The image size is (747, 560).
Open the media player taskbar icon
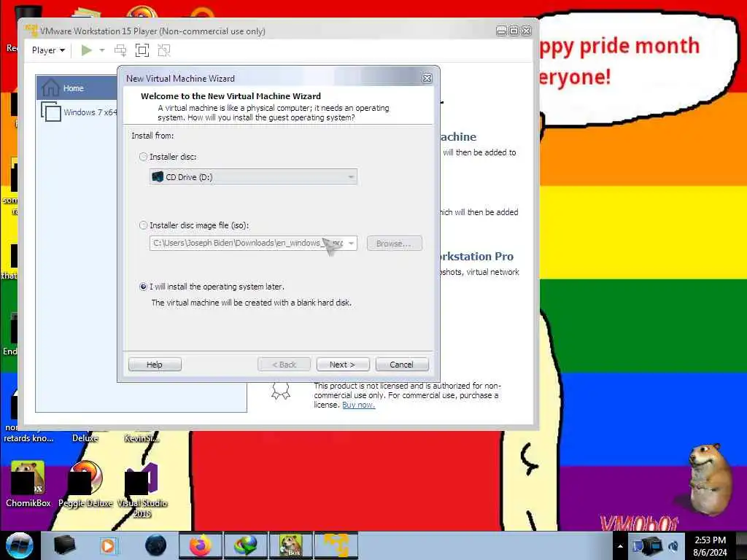108,545
